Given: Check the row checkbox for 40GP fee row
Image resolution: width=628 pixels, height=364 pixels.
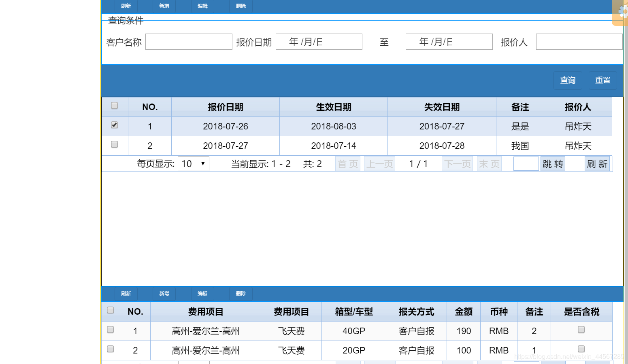Looking at the screenshot, I should 111,330.
